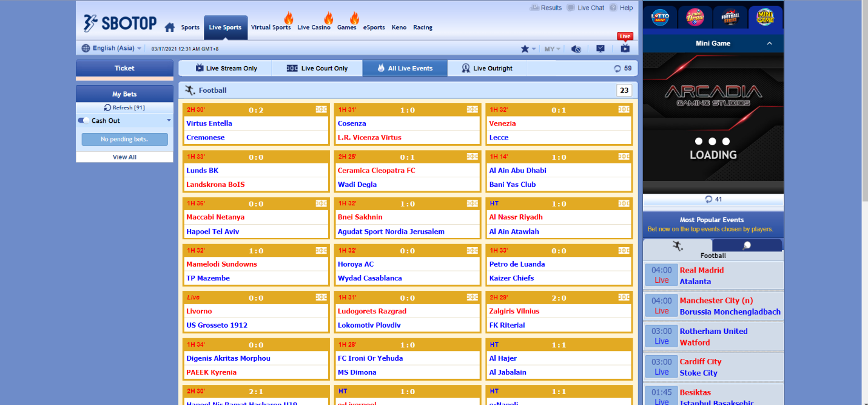
Task: Click live court icon on Bnei Sakhnin match
Action: [x=473, y=203]
